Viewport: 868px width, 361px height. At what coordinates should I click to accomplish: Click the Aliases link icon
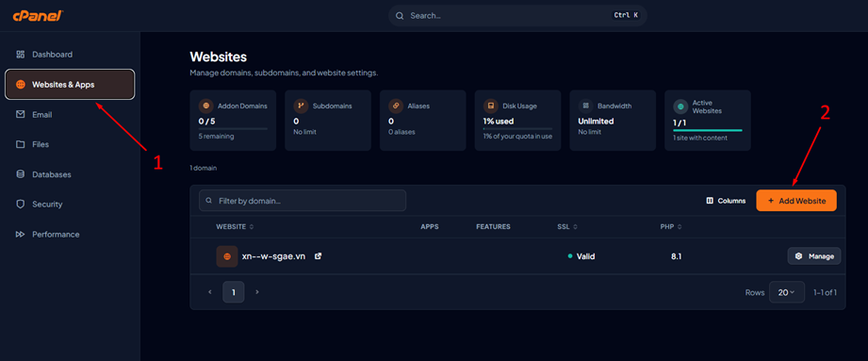(x=396, y=106)
